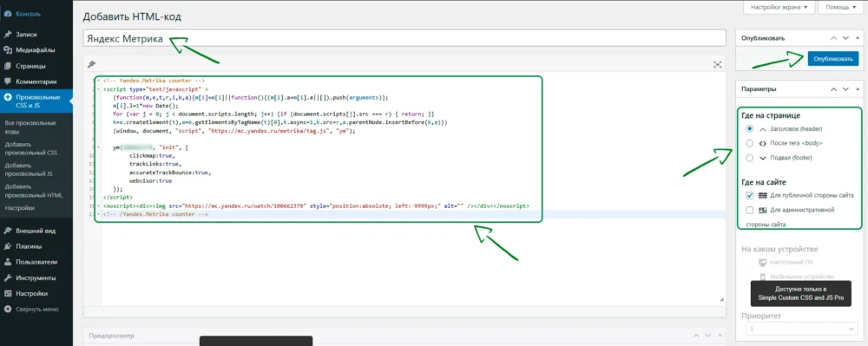Select Заголовок (header) radio button
Screen dimensions: 868x346
click(750, 129)
